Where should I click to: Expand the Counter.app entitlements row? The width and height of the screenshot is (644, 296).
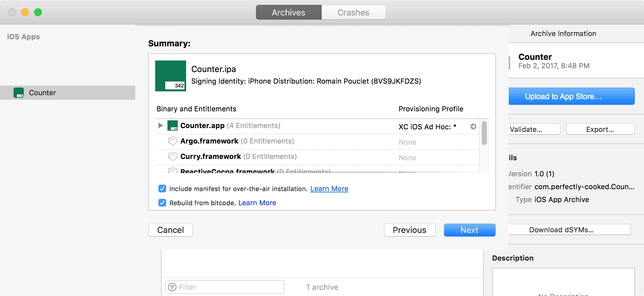click(x=160, y=125)
